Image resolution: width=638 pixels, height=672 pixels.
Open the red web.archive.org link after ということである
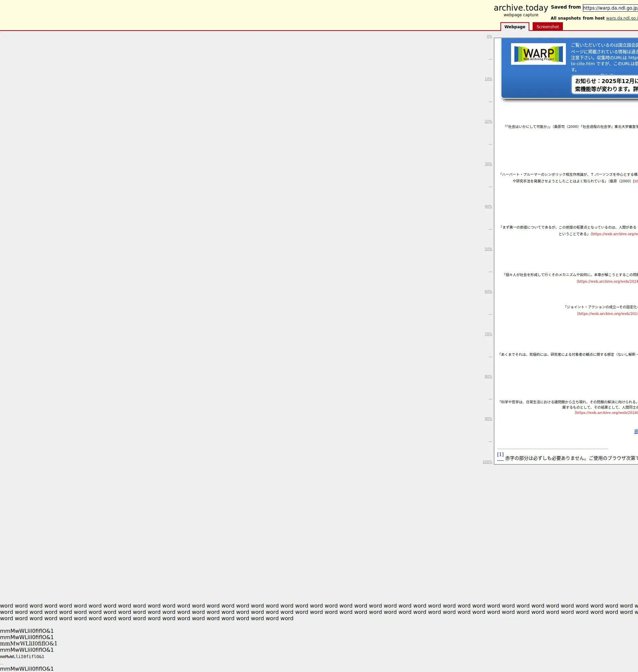click(614, 234)
